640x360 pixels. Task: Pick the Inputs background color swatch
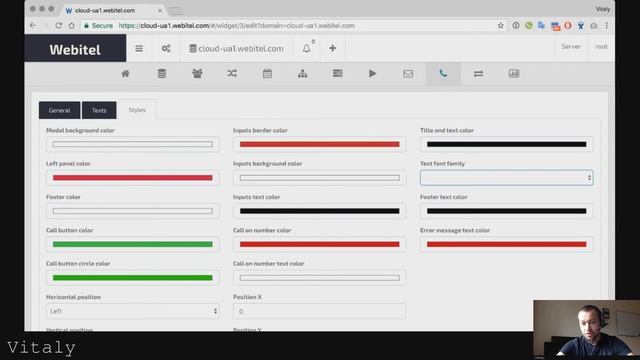tap(320, 178)
